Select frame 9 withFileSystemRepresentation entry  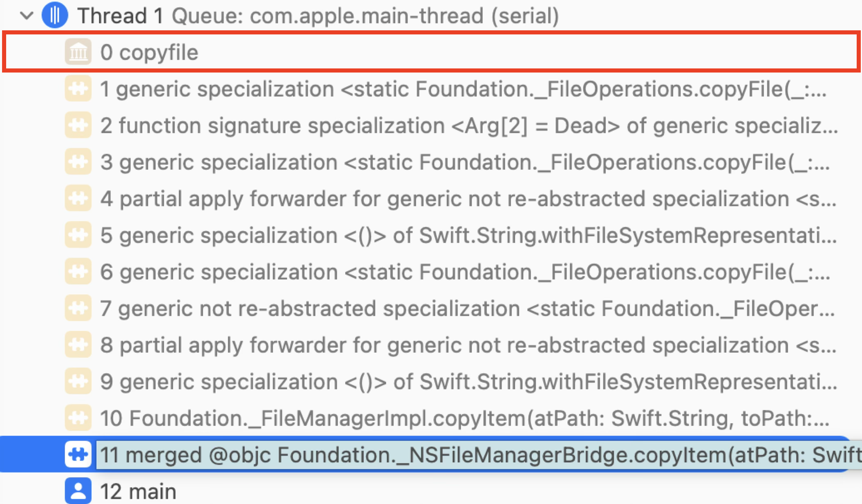pos(431,381)
